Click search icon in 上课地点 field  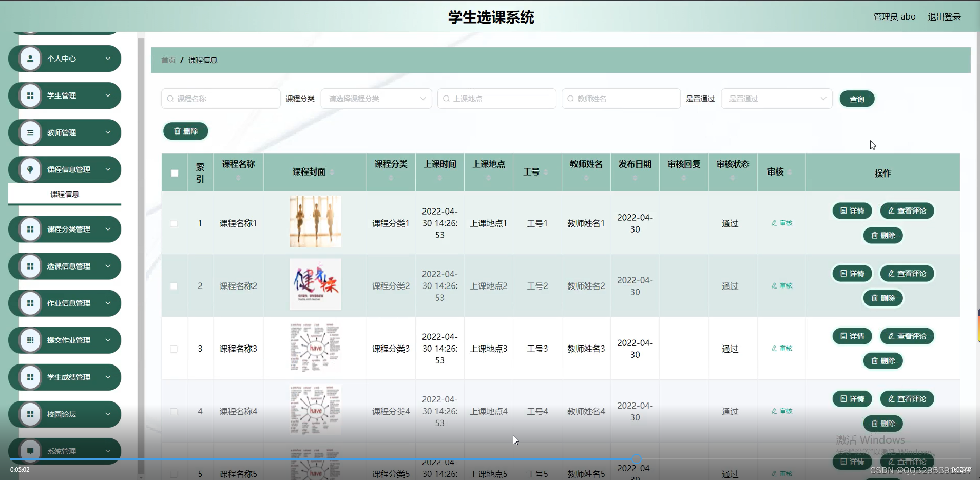click(x=447, y=99)
